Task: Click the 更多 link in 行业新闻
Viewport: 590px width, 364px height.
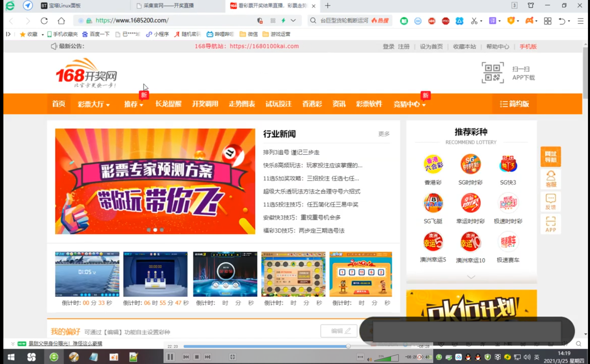Action: coord(384,134)
